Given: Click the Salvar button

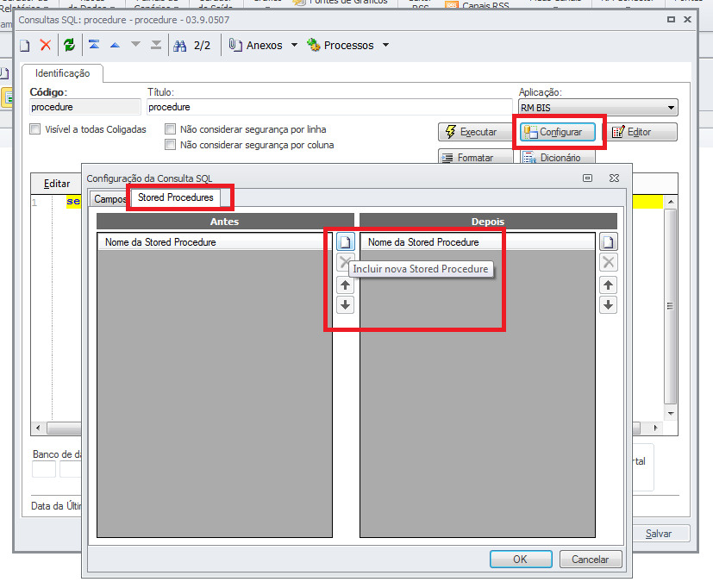Looking at the screenshot, I should (660, 534).
